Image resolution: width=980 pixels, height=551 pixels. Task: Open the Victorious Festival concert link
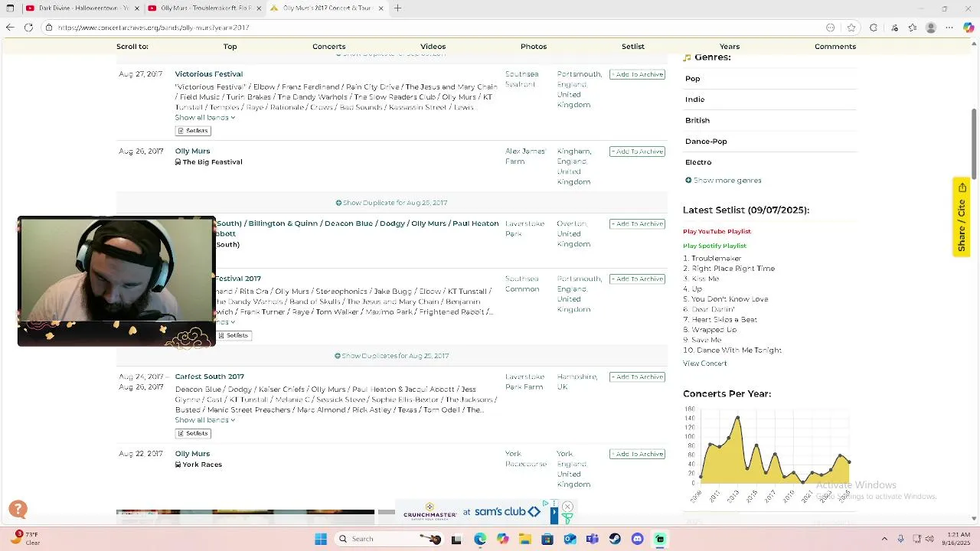click(208, 74)
